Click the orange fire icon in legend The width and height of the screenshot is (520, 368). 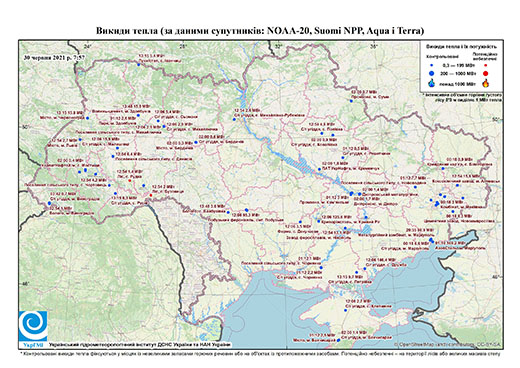point(486,83)
